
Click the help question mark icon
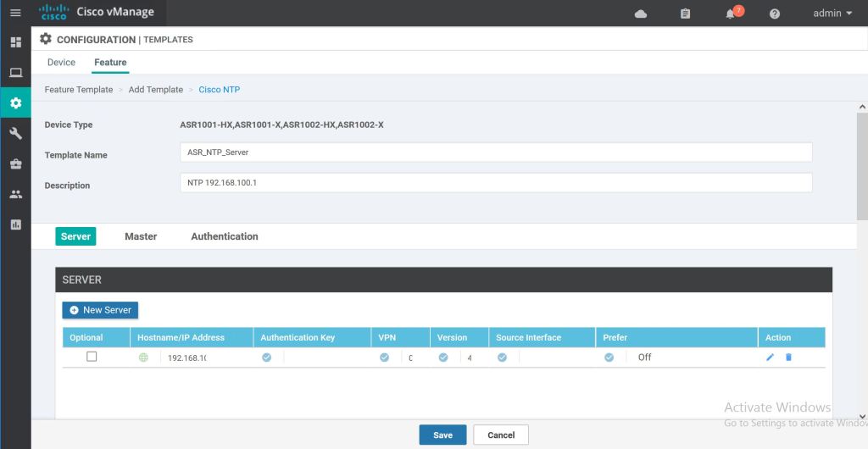coord(774,14)
